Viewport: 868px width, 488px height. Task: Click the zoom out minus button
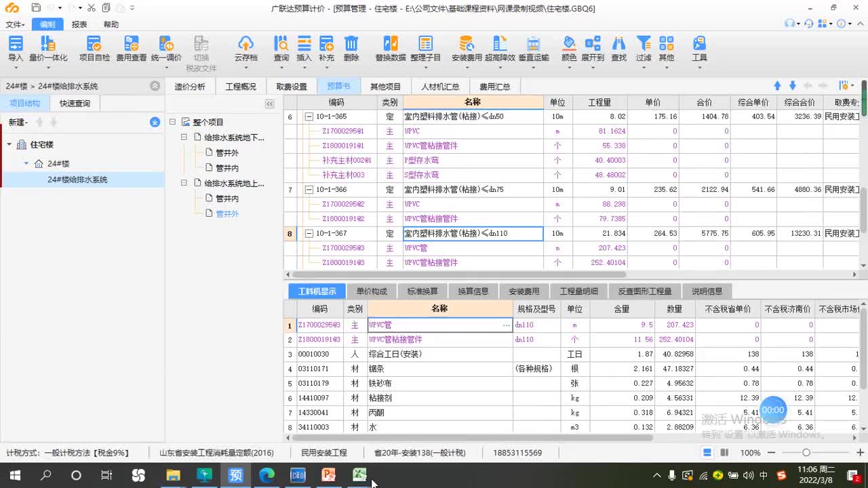771,453
